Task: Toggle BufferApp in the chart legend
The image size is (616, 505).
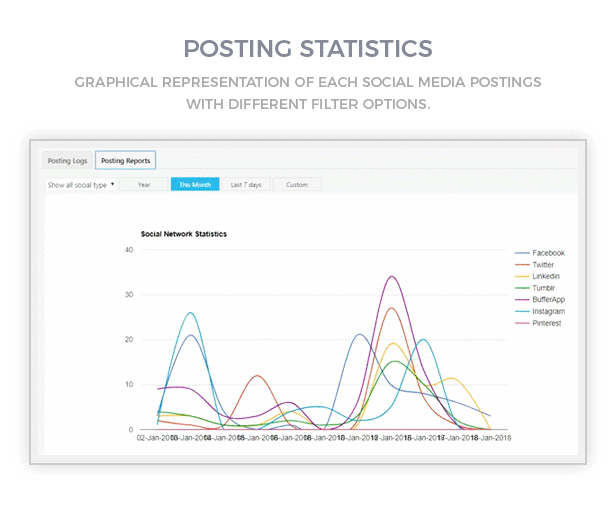Action: point(548,300)
